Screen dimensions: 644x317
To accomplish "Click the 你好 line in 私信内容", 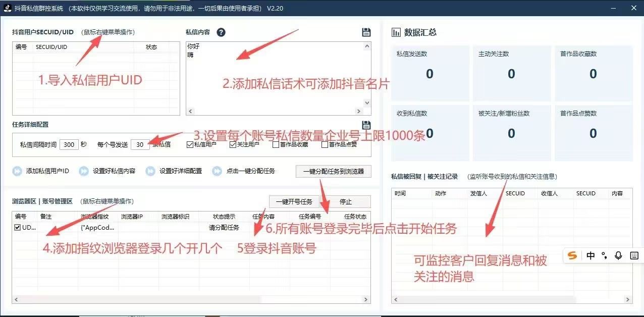I will click(x=193, y=46).
